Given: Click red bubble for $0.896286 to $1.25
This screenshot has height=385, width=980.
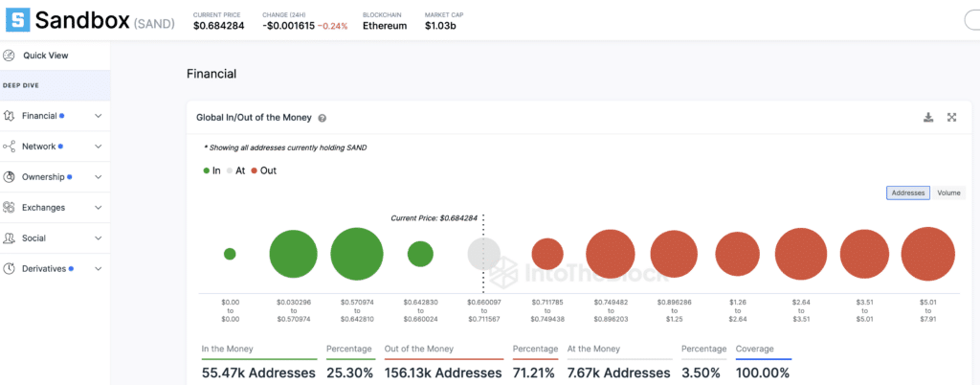Looking at the screenshot, I should coord(674,254).
